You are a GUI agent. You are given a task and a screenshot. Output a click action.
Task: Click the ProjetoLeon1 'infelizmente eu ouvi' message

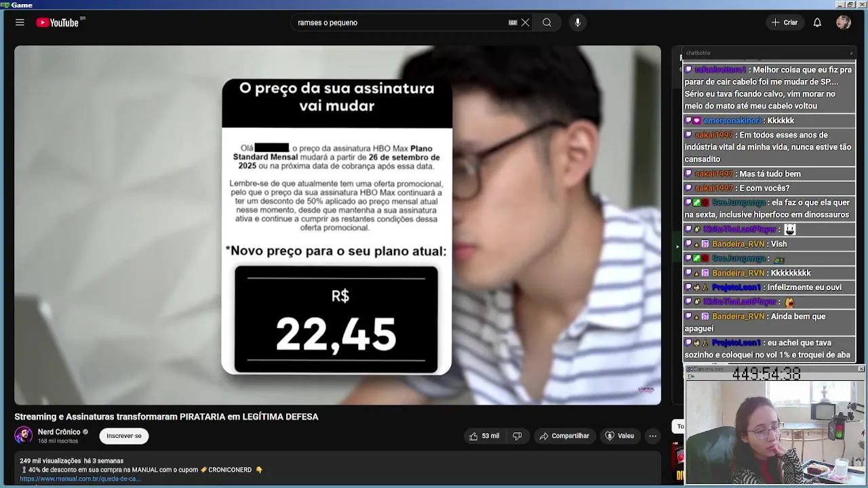769,287
